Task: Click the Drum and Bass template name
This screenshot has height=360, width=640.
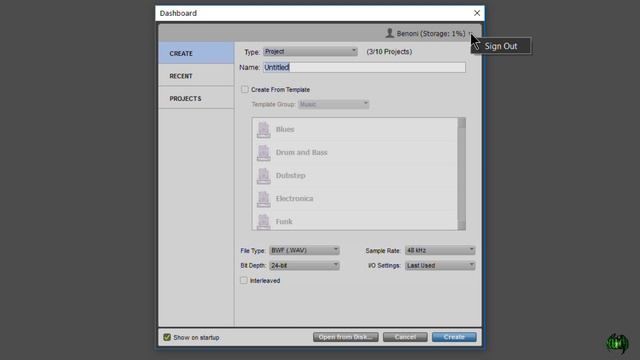Action: click(302, 152)
